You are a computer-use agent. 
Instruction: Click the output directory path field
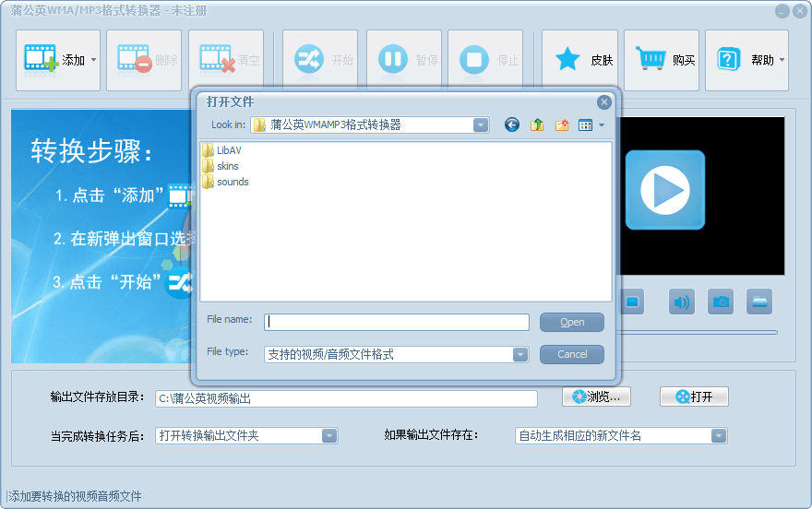click(346, 399)
